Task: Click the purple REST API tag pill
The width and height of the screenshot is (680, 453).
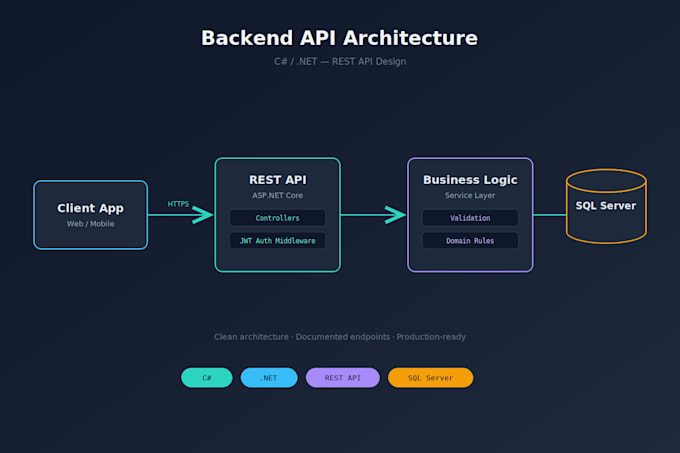Action: 343,378
